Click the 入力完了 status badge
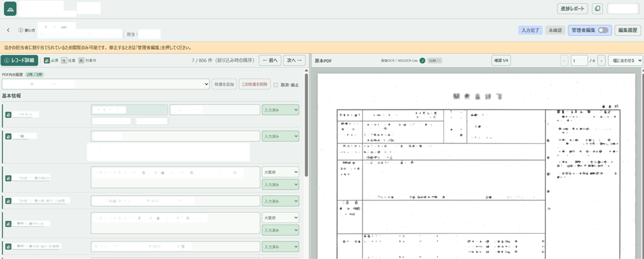This screenshot has height=259, width=644. coord(530,30)
